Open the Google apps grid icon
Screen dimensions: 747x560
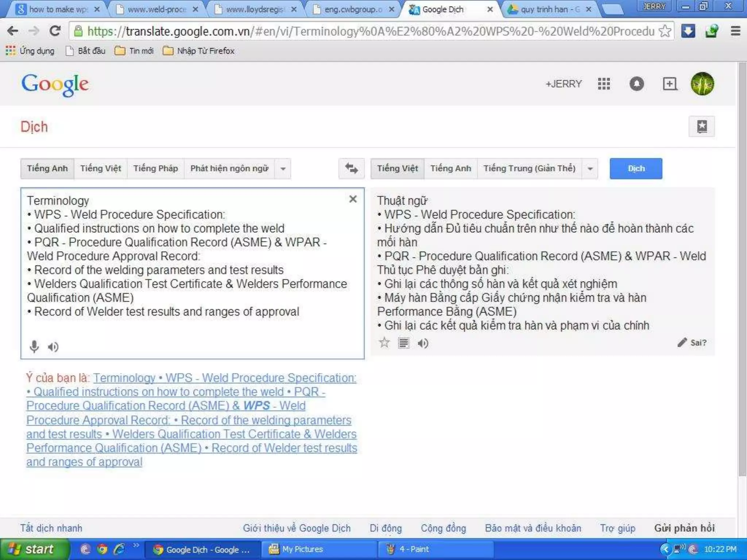coord(604,84)
